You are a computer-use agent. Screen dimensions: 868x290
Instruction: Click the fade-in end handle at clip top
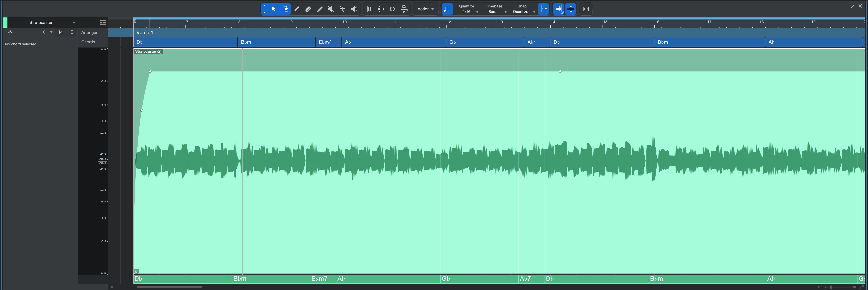tap(150, 71)
